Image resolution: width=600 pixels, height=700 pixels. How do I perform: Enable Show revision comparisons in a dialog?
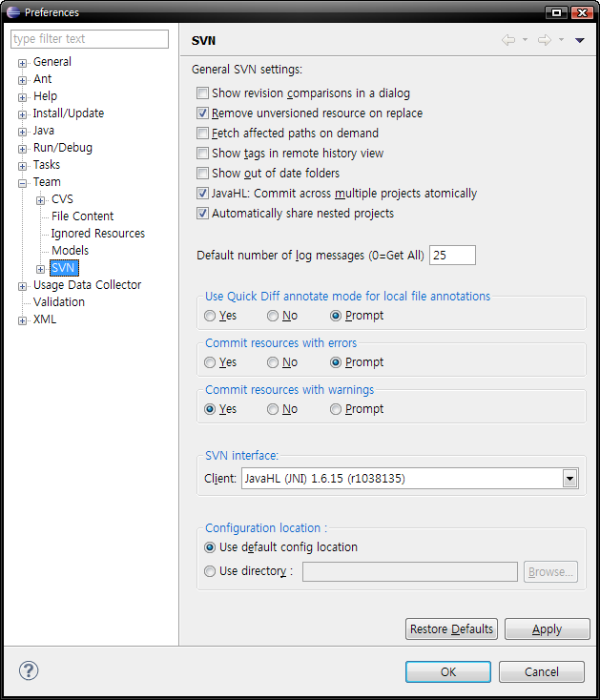[x=202, y=93]
